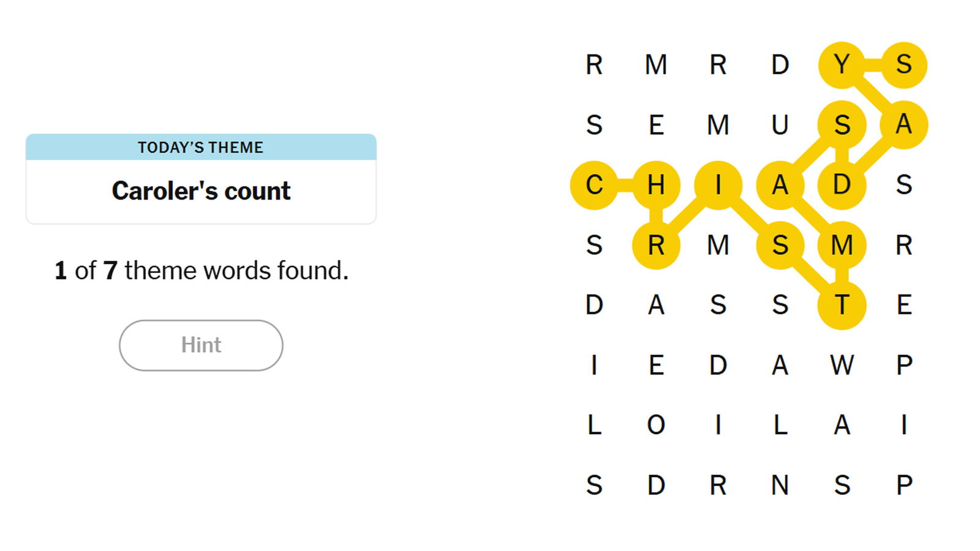The height and width of the screenshot is (551, 980).
Task: Tap the highlighted letter M
Action: pyautogui.click(x=842, y=245)
